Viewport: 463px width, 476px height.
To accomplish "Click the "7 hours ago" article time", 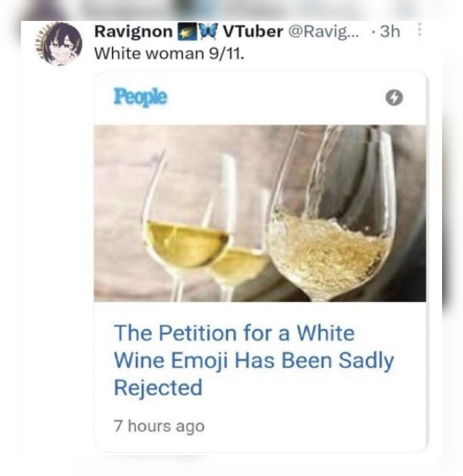I will (x=159, y=426).
